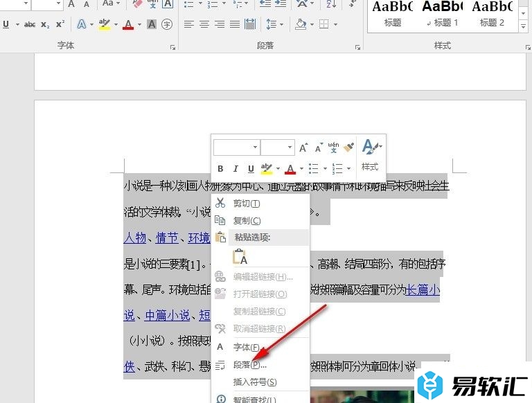
Task: Insert enclosed character 字 icon
Action: [167, 24]
